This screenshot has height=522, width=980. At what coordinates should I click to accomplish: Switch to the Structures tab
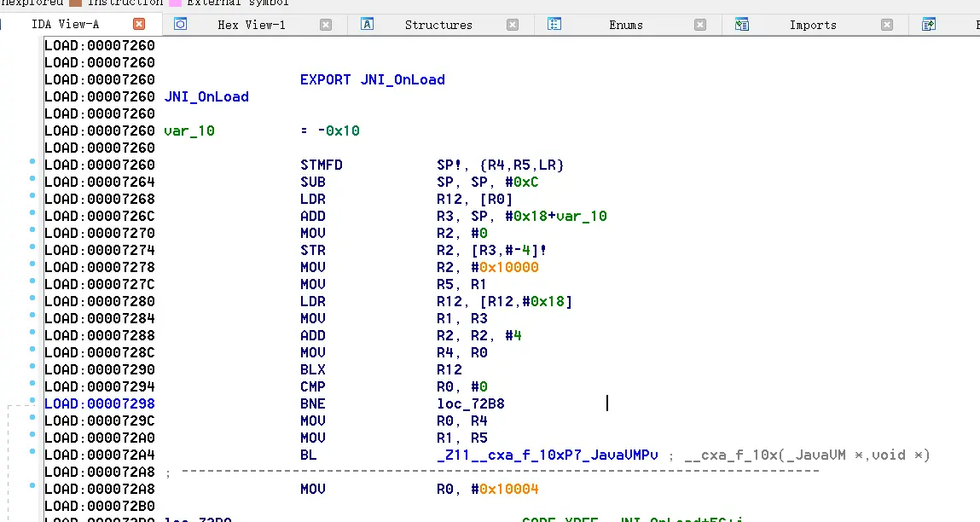(438, 25)
